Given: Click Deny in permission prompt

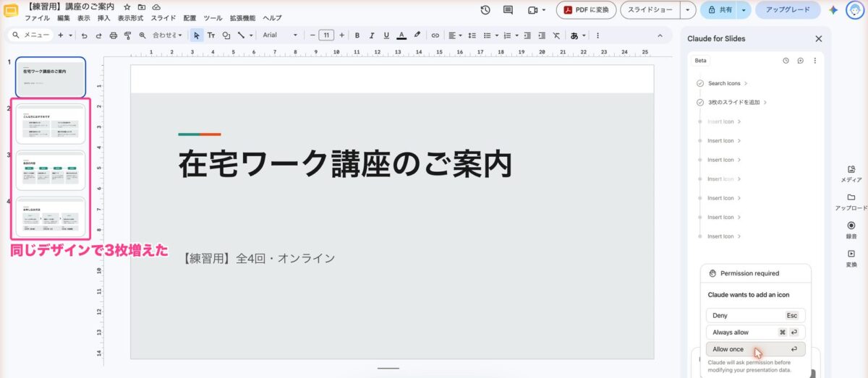Looking at the screenshot, I should pyautogui.click(x=755, y=316).
